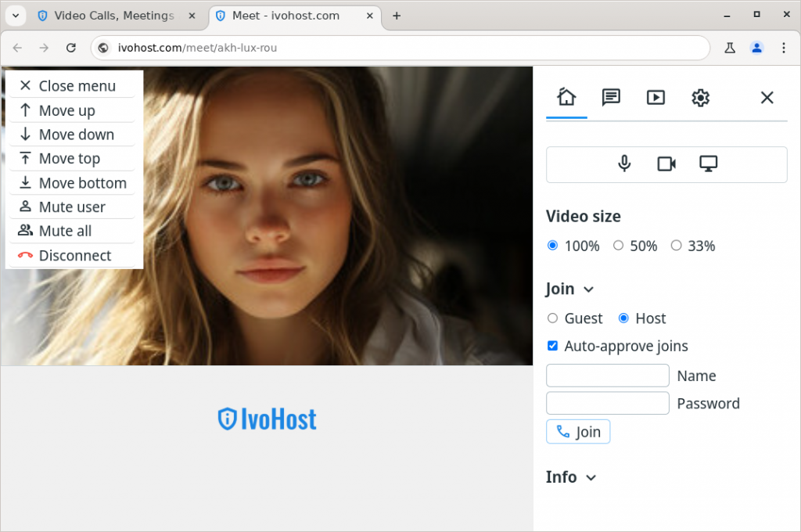Select Close menu in context menu

point(72,86)
